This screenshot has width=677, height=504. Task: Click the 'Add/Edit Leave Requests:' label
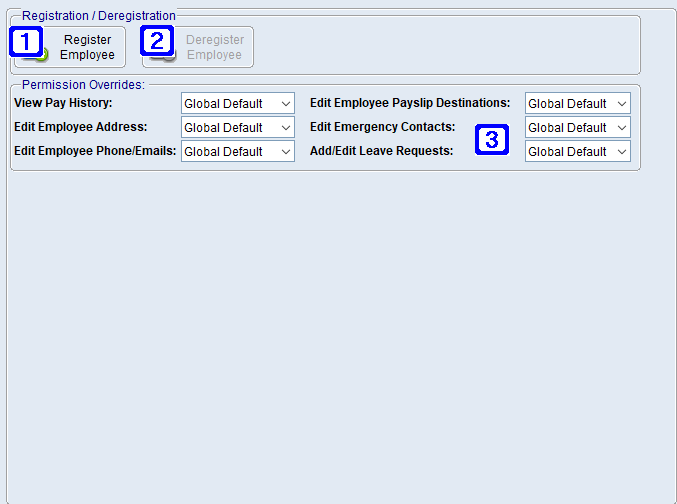pyautogui.click(x=382, y=151)
